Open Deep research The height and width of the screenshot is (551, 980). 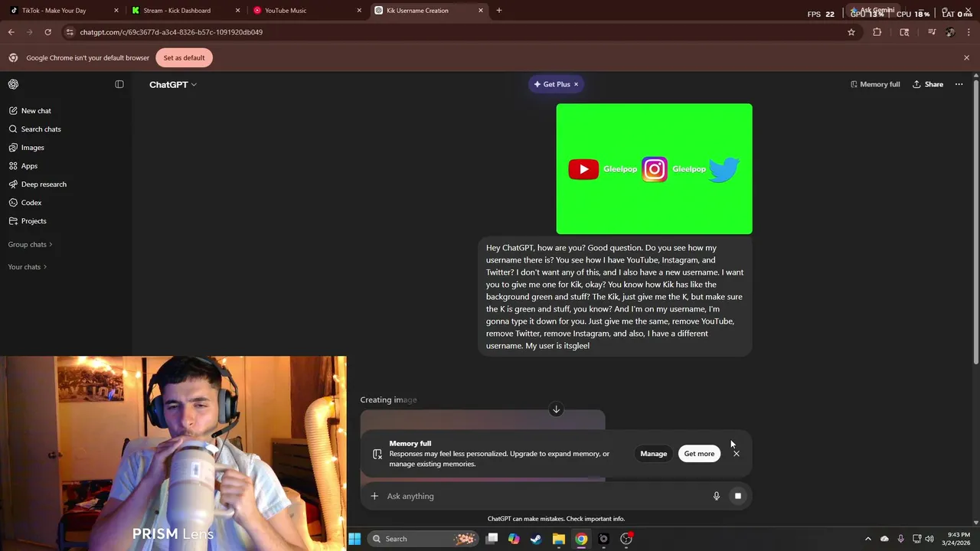click(x=44, y=184)
